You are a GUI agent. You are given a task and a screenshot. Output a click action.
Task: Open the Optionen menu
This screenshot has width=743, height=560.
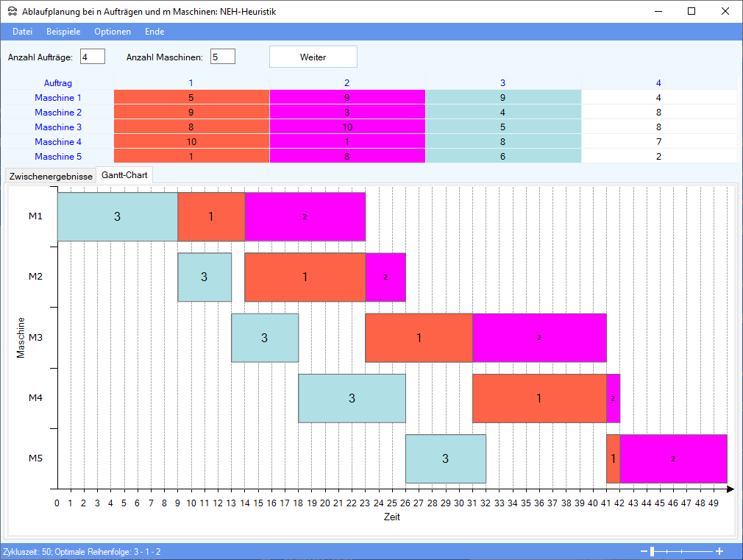tap(113, 32)
